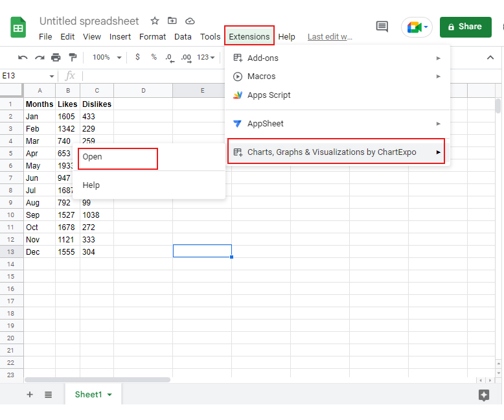Open the 123 more formats dropdown

(x=206, y=57)
